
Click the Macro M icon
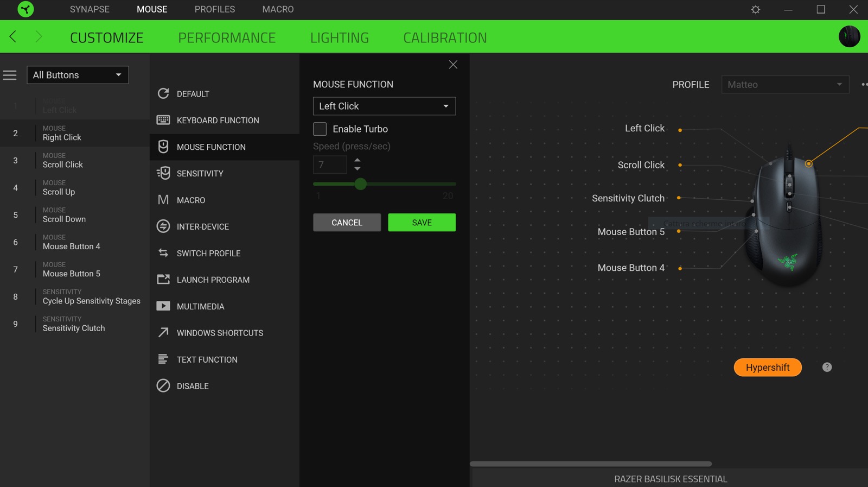163,200
